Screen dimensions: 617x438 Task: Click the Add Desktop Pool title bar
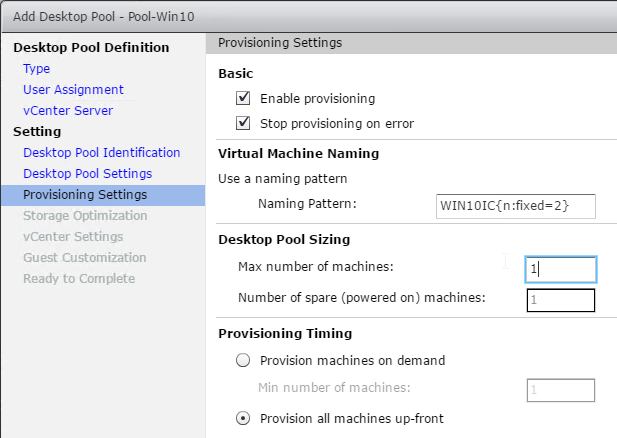pos(309,17)
